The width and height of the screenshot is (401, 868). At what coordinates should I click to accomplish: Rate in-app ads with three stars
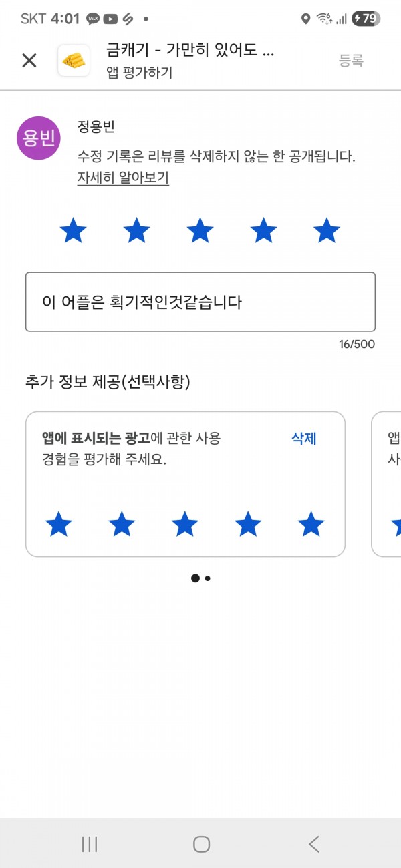[x=184, y=525]
